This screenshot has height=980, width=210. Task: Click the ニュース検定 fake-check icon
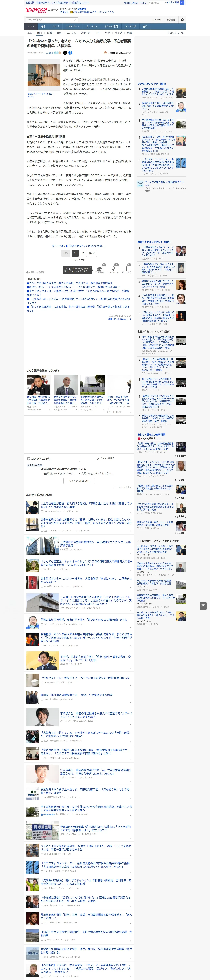tap(140, 184)
